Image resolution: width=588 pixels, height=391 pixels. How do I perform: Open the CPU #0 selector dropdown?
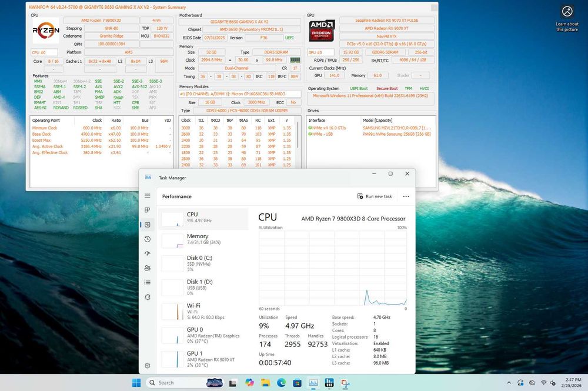[x=44, y=52]
